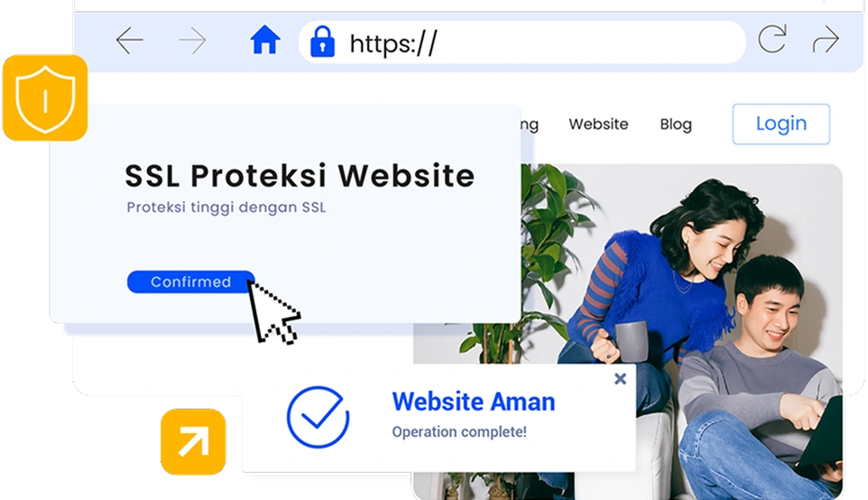
Task: Click the Website Aman title
Action: [x=474, y=402]
